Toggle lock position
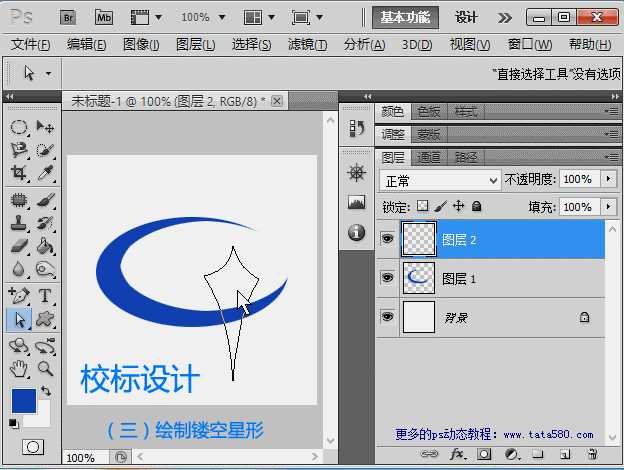Viewport: 624px width, 470px height. (458, 206)
